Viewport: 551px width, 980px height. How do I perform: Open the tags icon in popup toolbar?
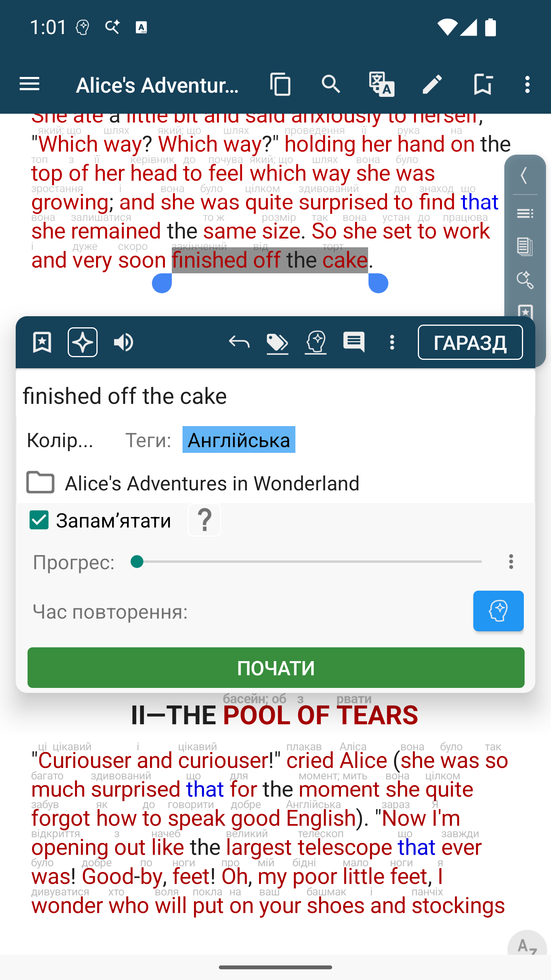(277, 342)
